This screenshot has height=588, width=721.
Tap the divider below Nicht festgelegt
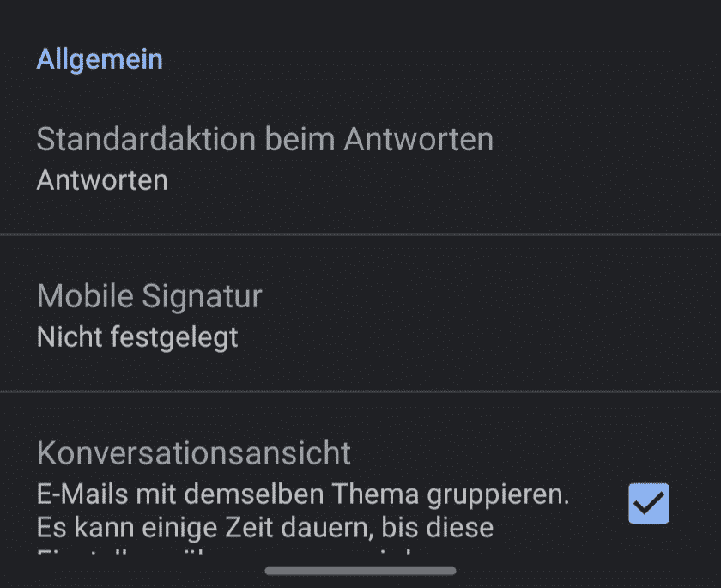[x=360, y=391]
